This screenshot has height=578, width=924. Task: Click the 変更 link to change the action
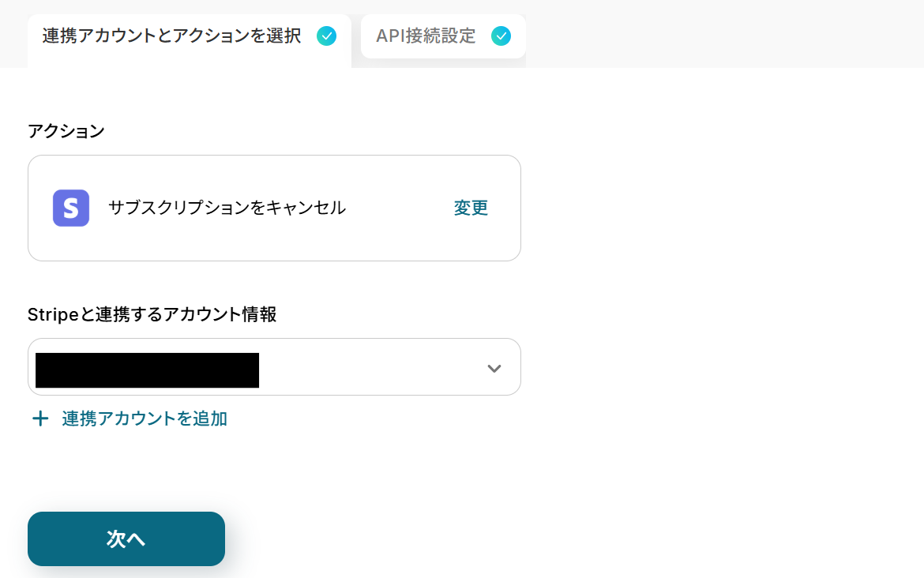pos(471,208)
